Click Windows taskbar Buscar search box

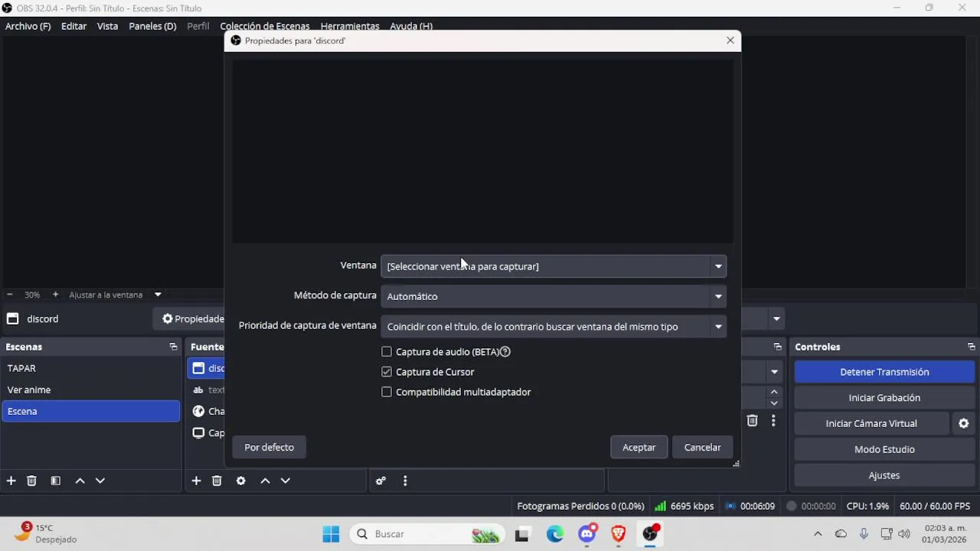(x=427, y=534)
